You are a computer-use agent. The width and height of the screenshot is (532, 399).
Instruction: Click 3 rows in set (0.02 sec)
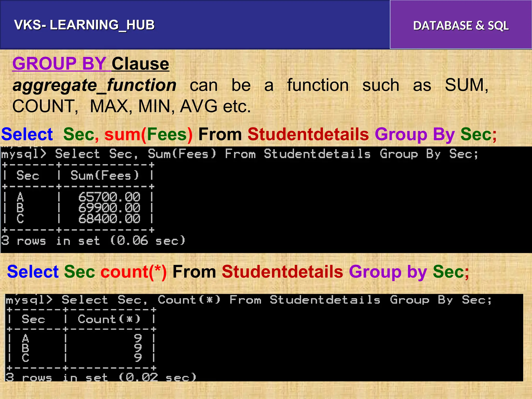pyautogui.click(x=101, y=377)
